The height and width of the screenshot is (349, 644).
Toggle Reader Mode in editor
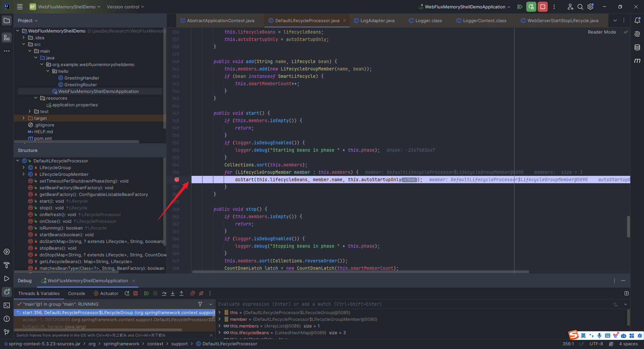click(602, 32)
